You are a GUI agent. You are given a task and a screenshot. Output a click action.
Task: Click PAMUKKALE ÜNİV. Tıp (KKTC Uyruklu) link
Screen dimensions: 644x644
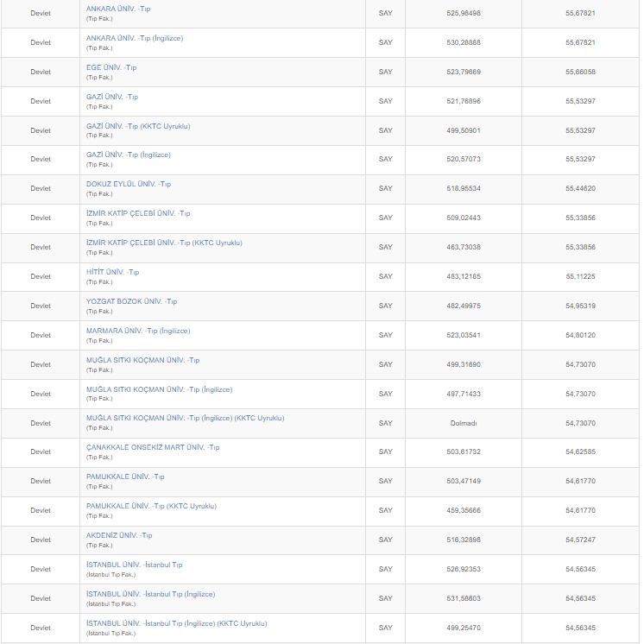point(151,506)
